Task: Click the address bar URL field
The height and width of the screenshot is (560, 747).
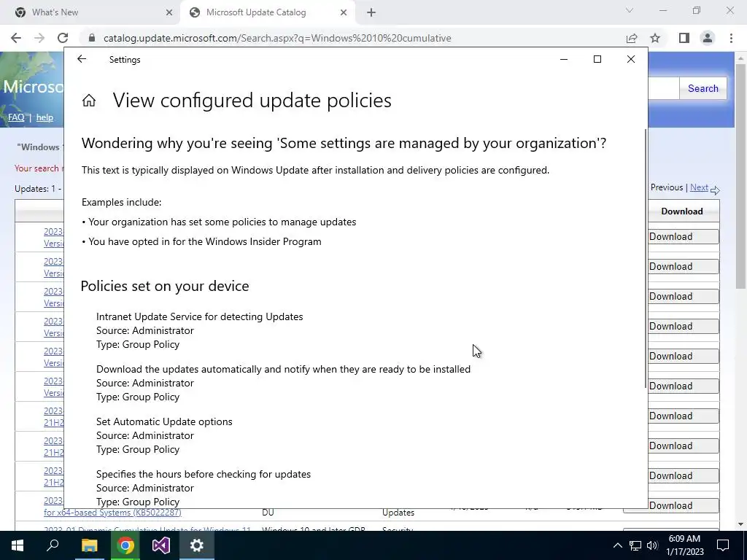Action: [x=352, y=38]
